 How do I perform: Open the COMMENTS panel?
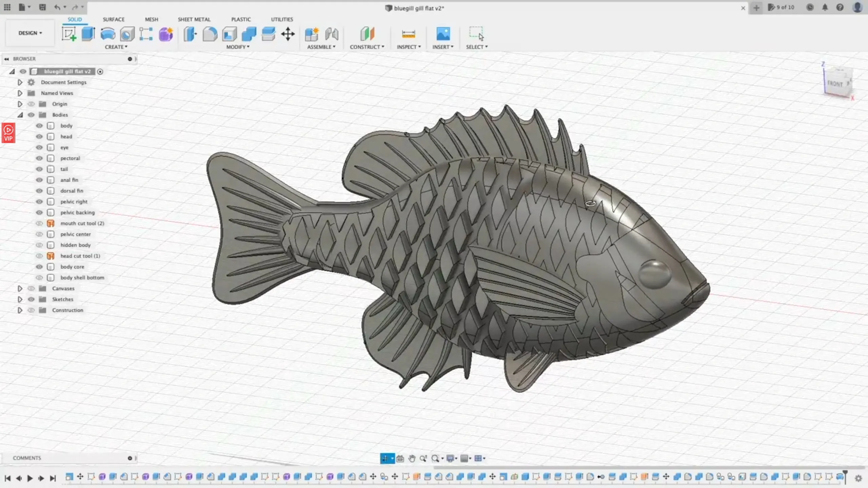click(x=27, y=458)
